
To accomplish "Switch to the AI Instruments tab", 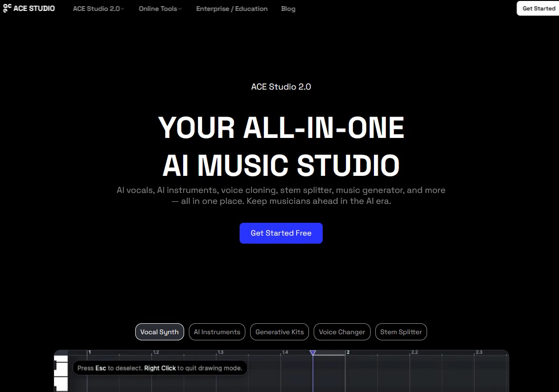I will (217, 332).
